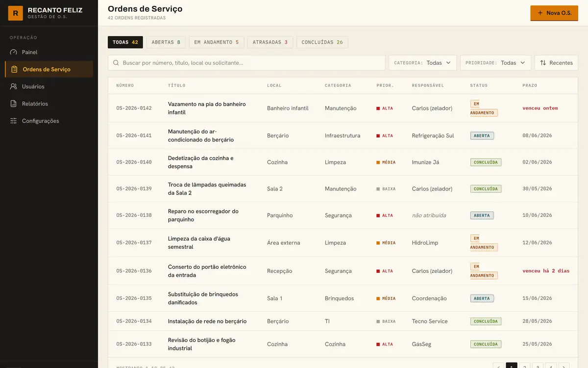Click the magnifier icon in the search bar
This screenshot has height=368, width=588.
coord(116,63)
